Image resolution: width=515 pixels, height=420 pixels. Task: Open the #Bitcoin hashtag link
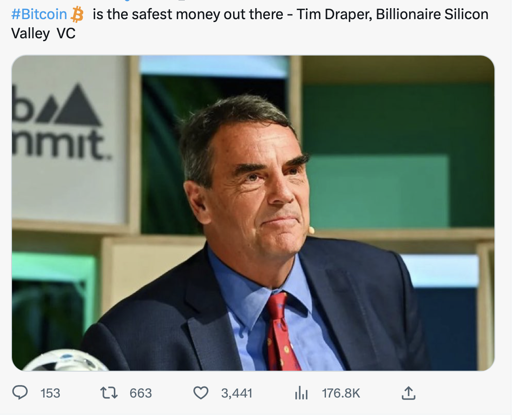pos(39,15)
